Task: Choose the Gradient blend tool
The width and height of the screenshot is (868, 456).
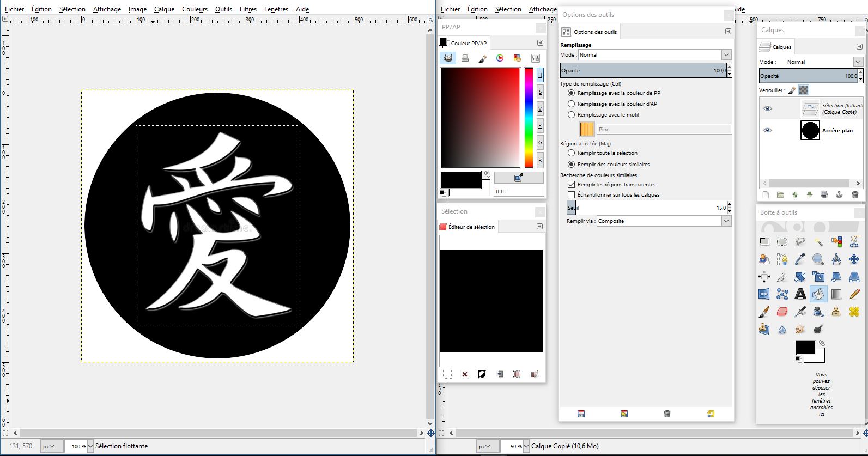Action: [836, 294]
